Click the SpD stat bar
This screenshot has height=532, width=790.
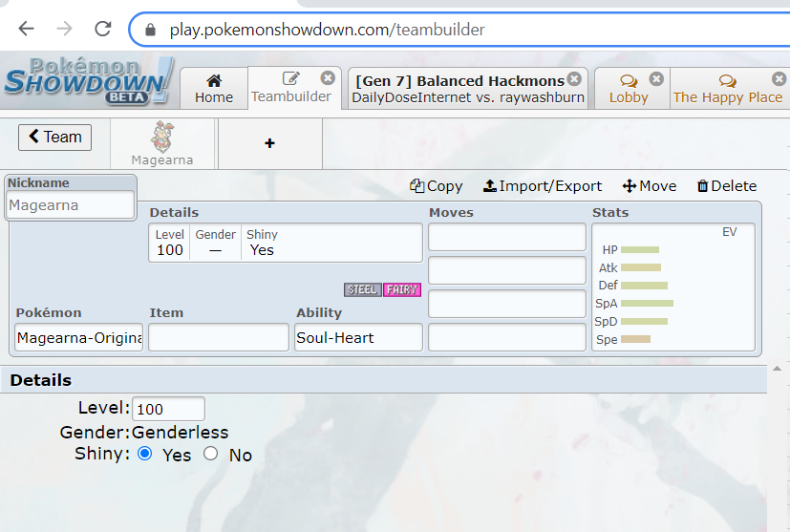pyautogui.click(x=645, y=322)
